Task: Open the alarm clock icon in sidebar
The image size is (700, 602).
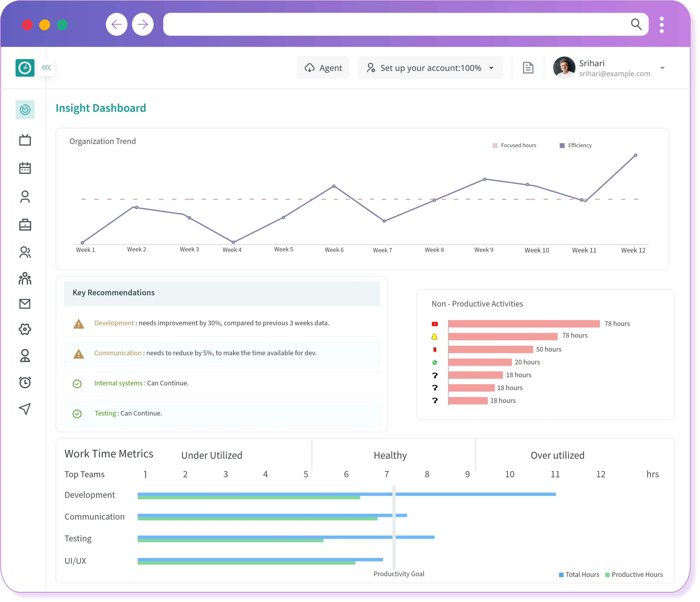Action: [25, 382]
